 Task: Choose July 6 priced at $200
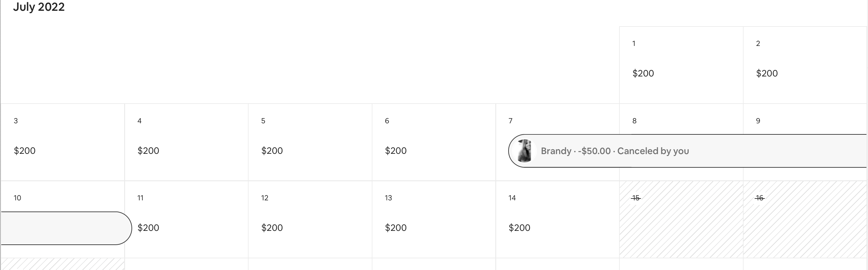(x=434, y=142)
